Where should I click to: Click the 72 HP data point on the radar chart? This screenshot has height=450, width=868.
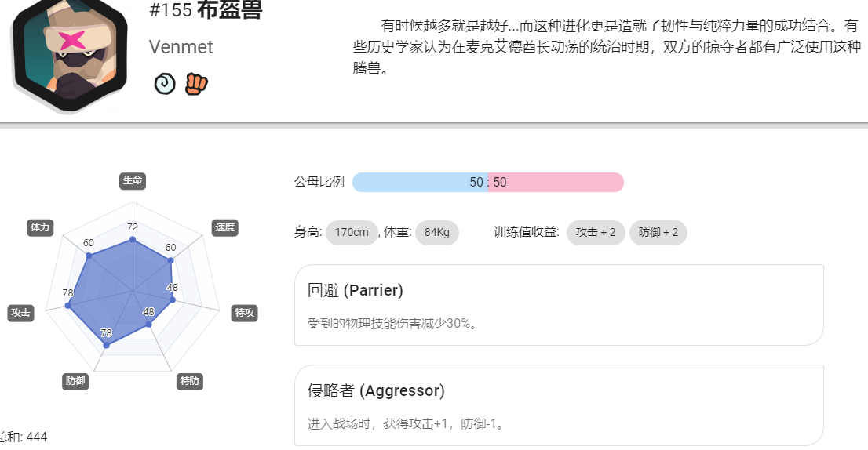tap(133, 239)
